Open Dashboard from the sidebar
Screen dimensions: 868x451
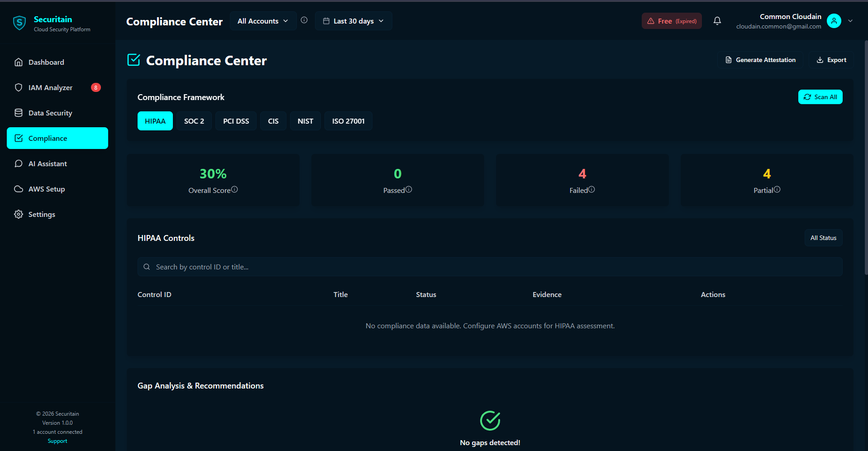(57, 62)
